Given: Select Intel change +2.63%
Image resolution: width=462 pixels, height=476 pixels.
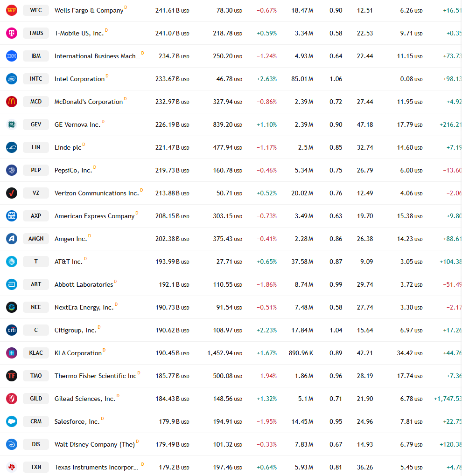Looking at the screenshot, I should pyautogui.click(x=266, y=79).
